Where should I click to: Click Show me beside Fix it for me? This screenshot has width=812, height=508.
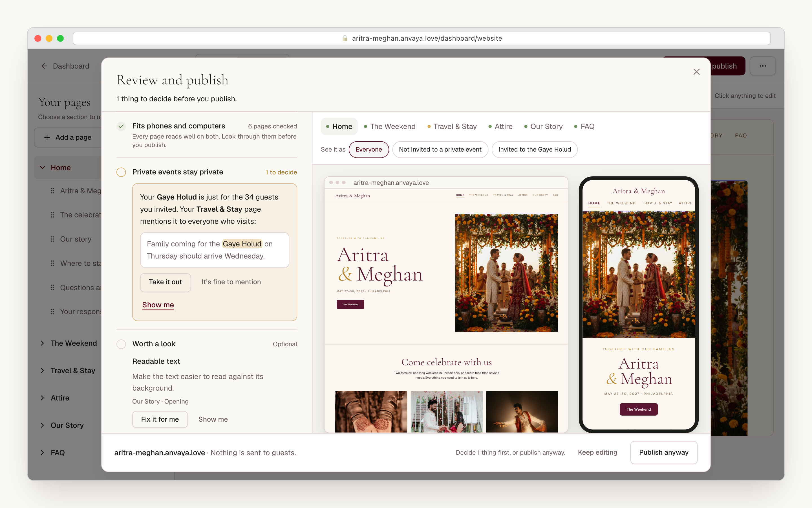coord(213,419)
